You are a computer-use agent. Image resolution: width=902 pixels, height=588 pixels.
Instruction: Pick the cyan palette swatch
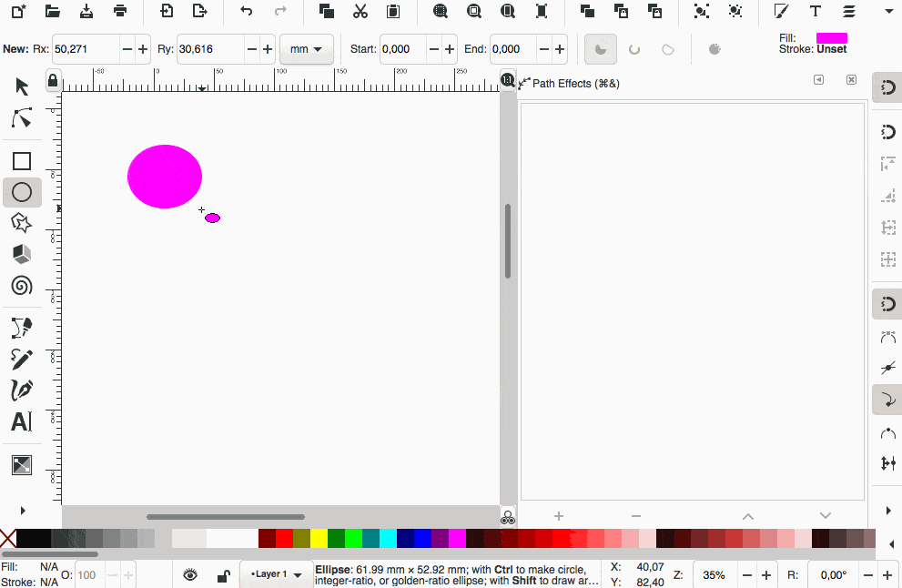[388, 539]
